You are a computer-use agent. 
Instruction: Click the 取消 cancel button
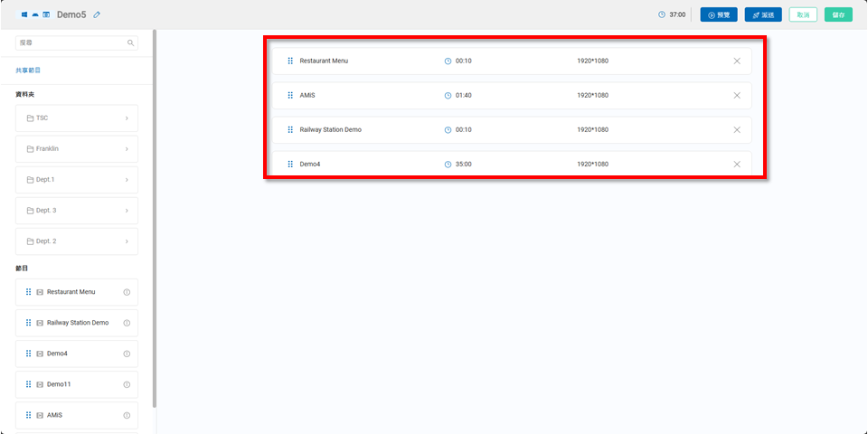click(803, 14)
